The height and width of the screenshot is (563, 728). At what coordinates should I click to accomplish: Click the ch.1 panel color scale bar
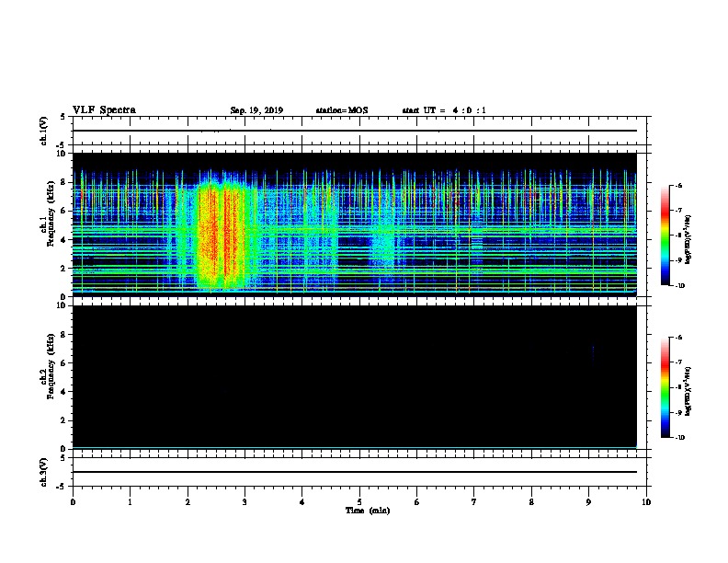tap(665, 236)
